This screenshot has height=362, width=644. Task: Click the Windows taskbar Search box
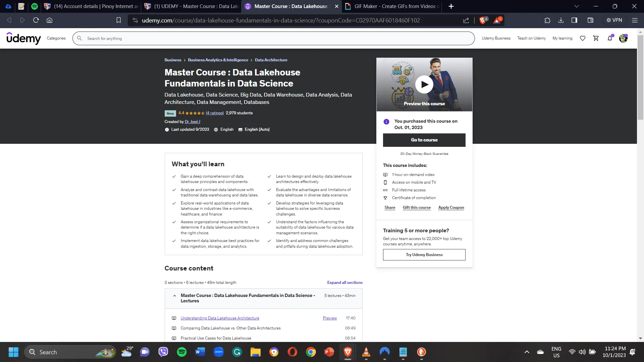(70, 352)
